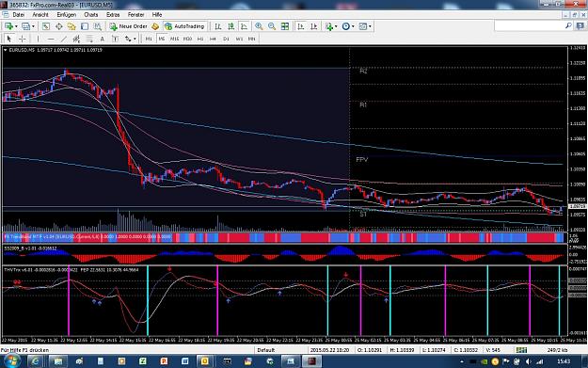Click the EURUSD,M5 chart title triangle
Image resolution: width=588 pixels, height=368 pixels.
(6, 50)
